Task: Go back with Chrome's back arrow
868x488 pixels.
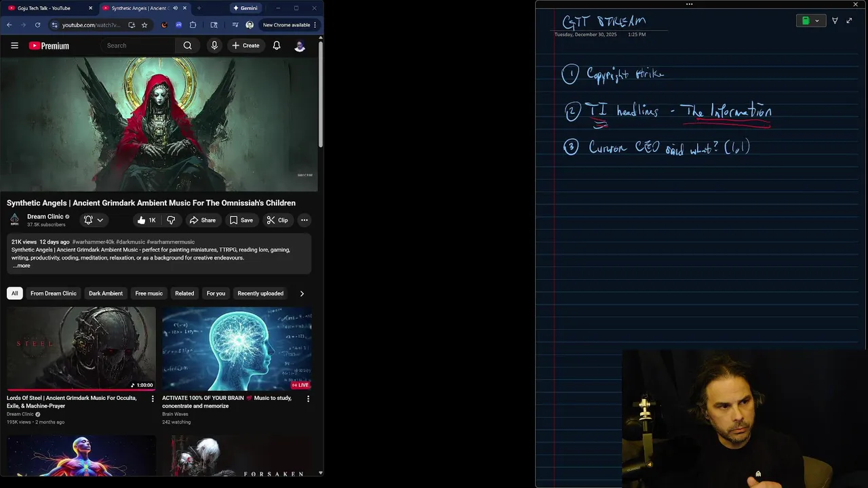Action: [x=9, y=25]
